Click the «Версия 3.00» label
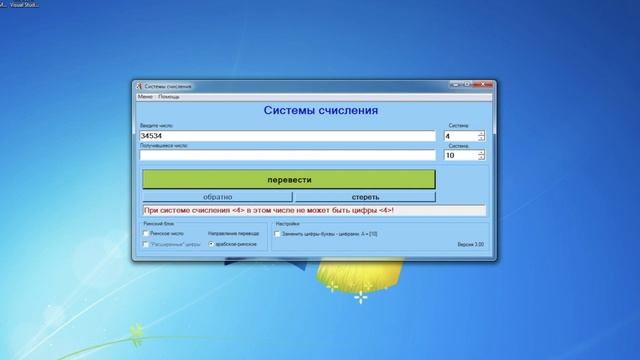This screenshot has width=640, height=360. click(470, 244)
